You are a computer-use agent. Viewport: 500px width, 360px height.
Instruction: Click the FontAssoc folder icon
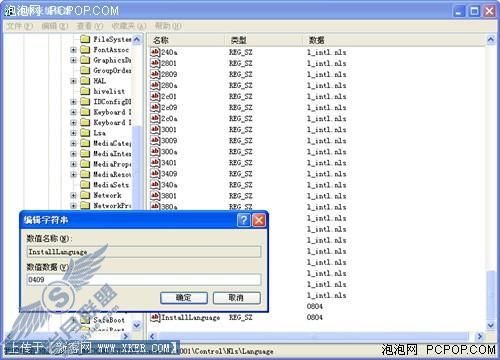click(x=85, y=50)
